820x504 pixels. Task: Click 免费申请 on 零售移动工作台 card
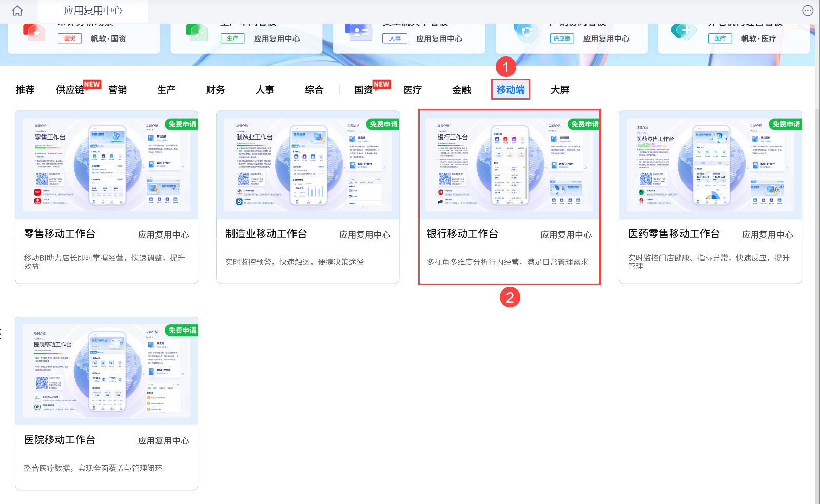(182, 124)
